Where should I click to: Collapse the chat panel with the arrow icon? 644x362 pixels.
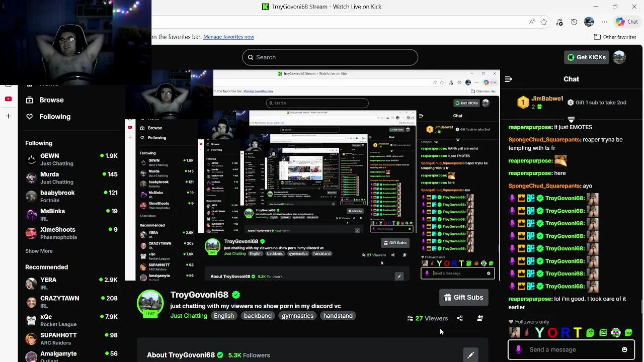(508, 79)
